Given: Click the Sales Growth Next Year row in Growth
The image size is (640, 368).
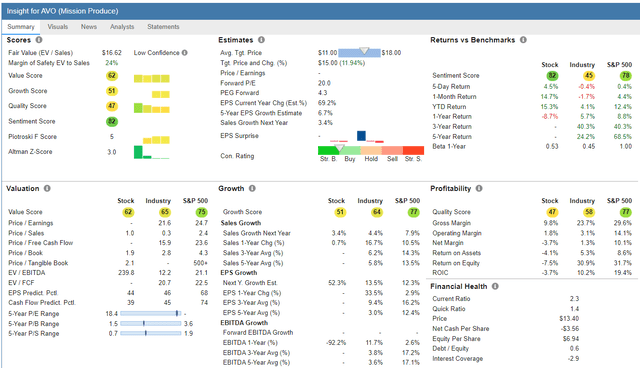Looking at the screenshot, I should [321, 233].
